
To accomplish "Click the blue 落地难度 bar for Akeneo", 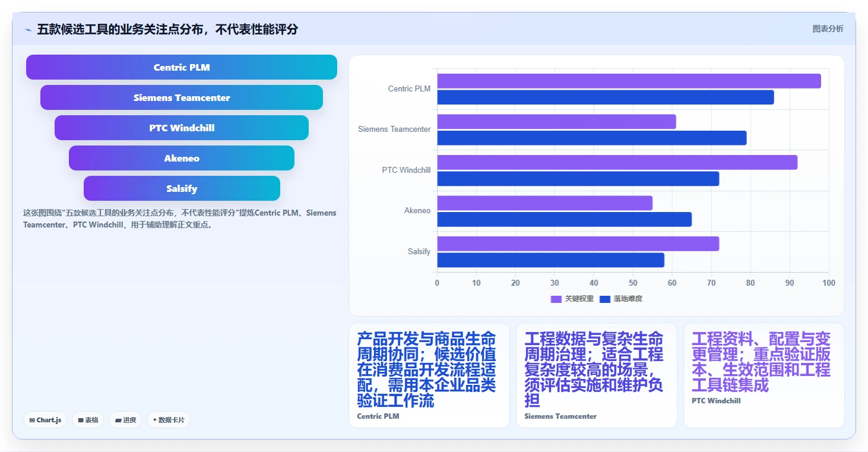I will coord(565,219).
